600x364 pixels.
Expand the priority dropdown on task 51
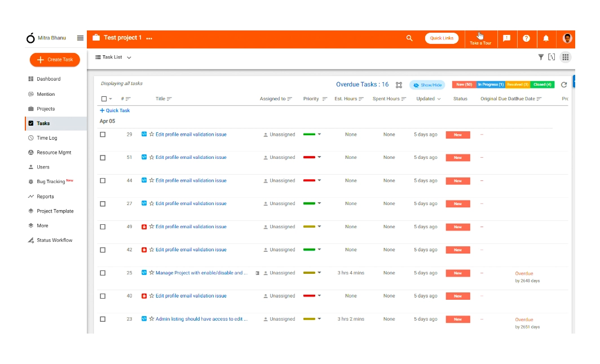point(319,157)
